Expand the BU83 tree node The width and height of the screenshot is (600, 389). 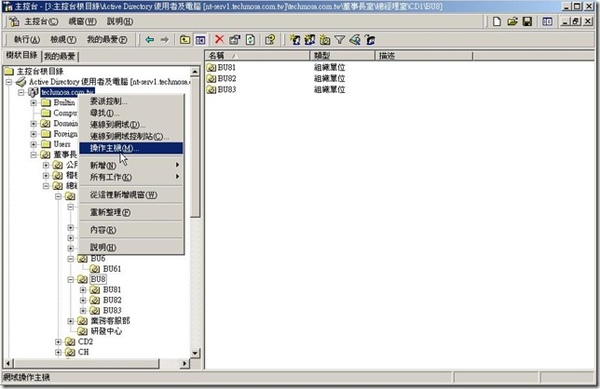click(x=83, y=311)
